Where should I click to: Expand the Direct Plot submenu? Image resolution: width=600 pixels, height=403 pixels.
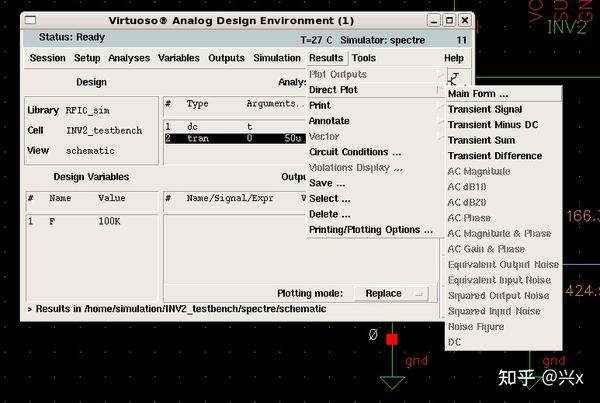(x=375, y=90)
